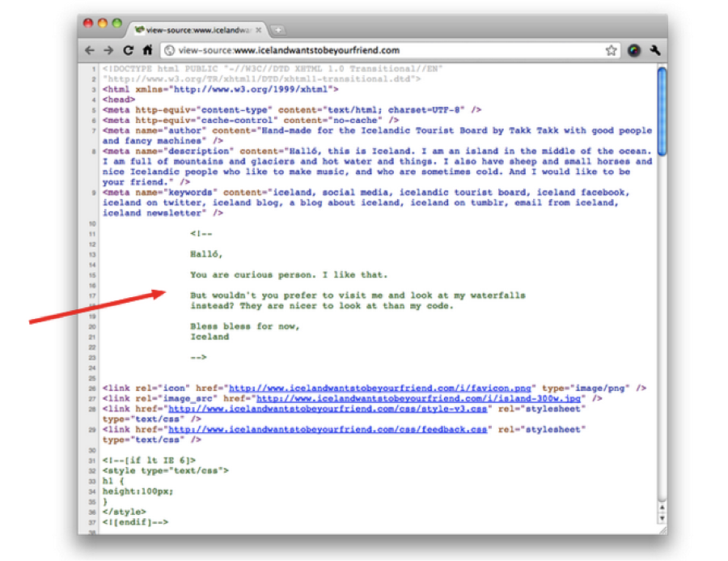Open the round color extension icon
This screenshot has height=561, width=728.
(x=633, y=50)
